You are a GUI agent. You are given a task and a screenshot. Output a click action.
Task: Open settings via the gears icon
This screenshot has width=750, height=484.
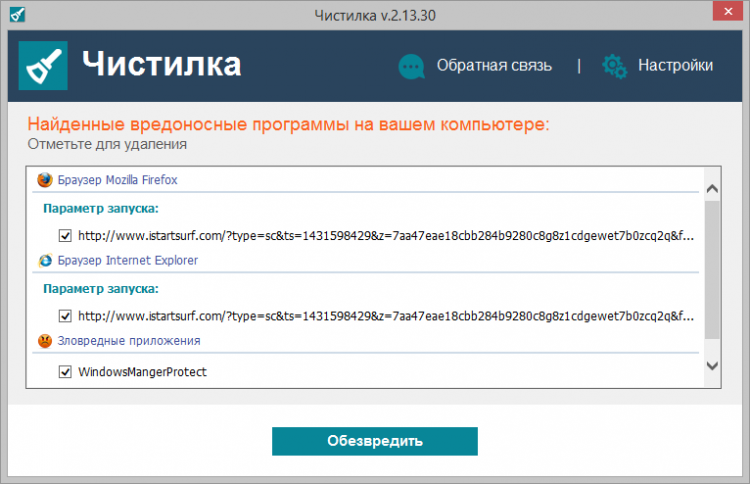click(x=614, y=66)
